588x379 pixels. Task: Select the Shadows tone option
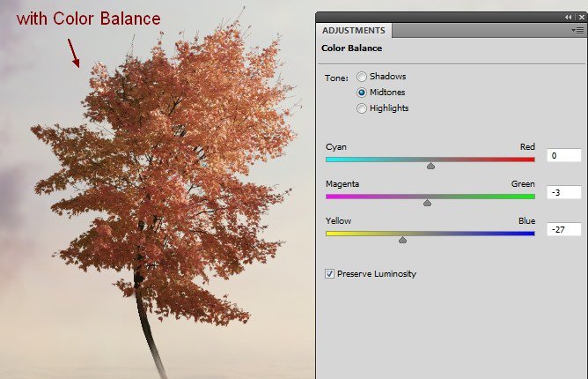362,77
